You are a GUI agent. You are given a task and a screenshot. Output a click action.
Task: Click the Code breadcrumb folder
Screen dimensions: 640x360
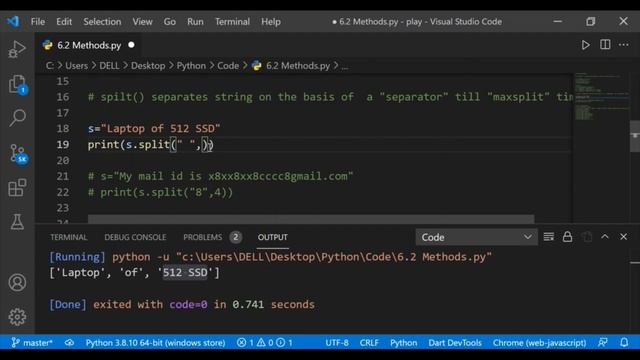[x=228, y=66]
